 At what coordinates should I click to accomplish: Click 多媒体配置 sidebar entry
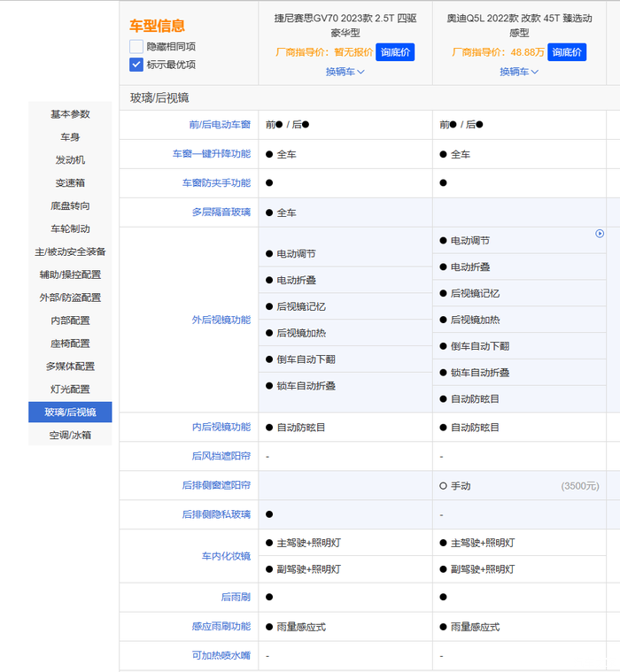70,366
